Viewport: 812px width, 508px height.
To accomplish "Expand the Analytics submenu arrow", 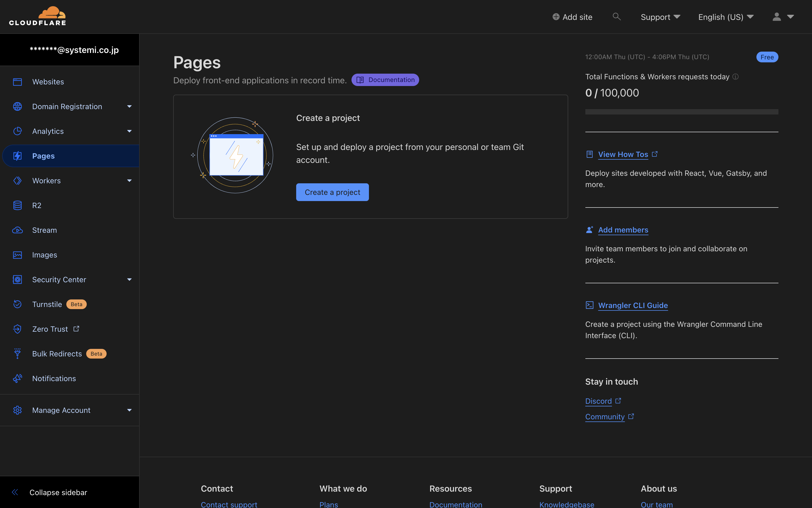I will pos(129,131).
